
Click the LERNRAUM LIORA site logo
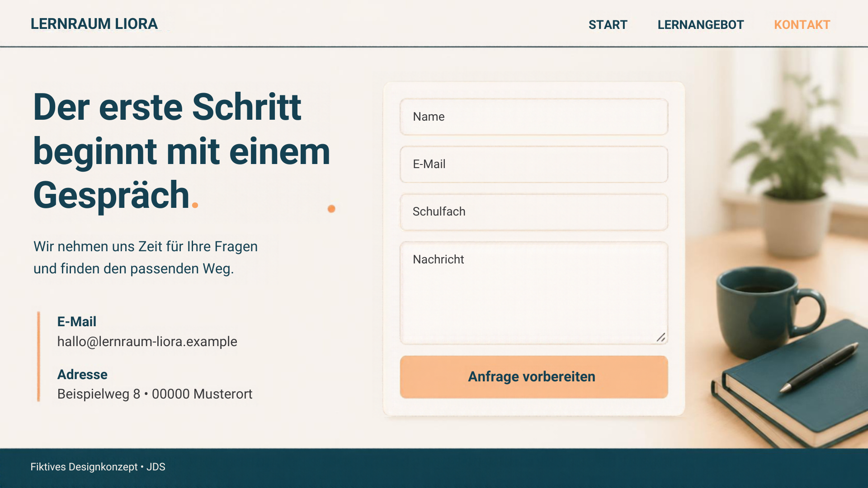[94, 24]
